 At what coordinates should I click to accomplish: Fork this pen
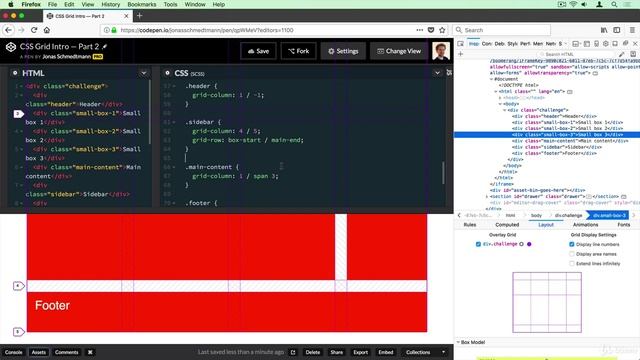click(298, 51)
